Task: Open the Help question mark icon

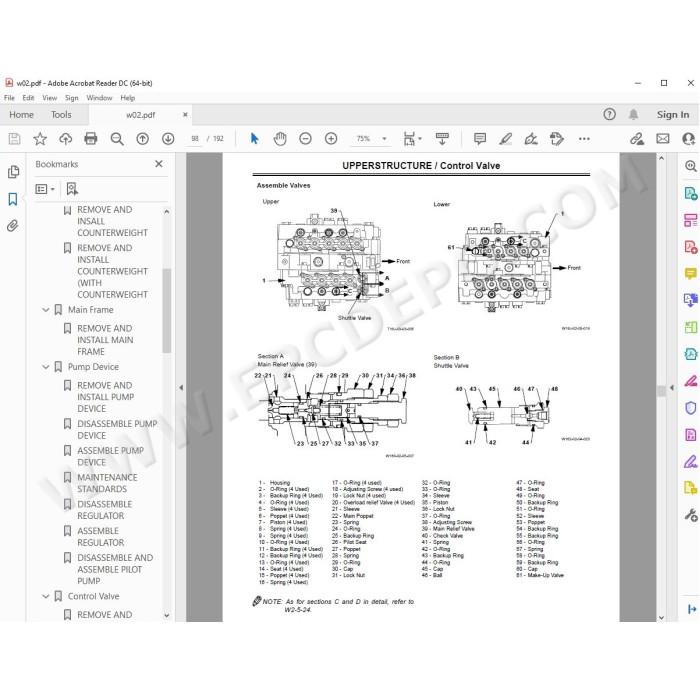Action: click(x=609, y=114)
